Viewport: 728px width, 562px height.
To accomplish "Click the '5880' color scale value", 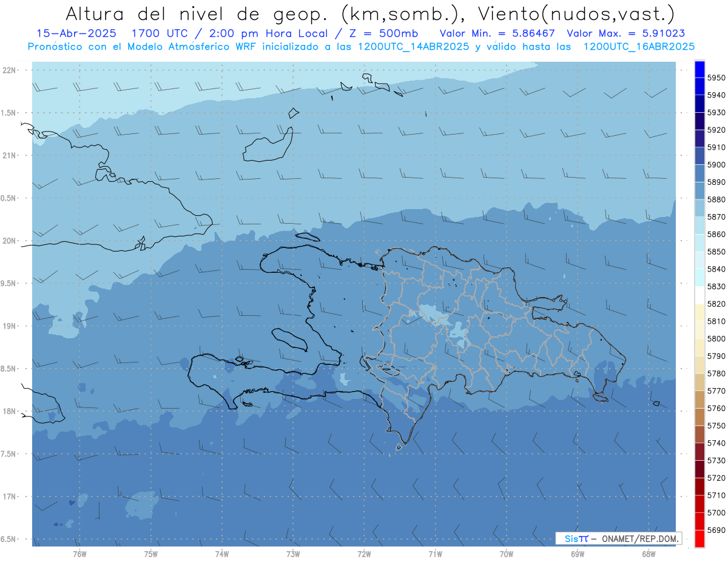I will [x=716, y=199].
